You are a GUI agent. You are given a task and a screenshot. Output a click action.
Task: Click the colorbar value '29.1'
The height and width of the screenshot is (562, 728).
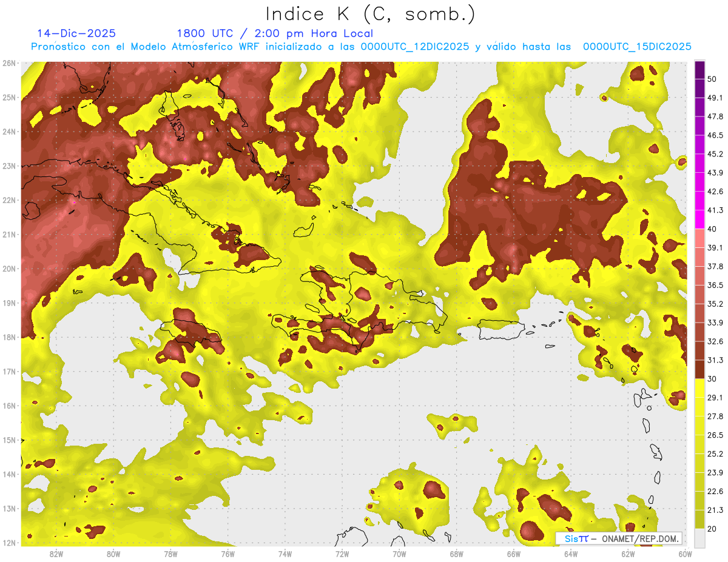[x=715, y=398]
